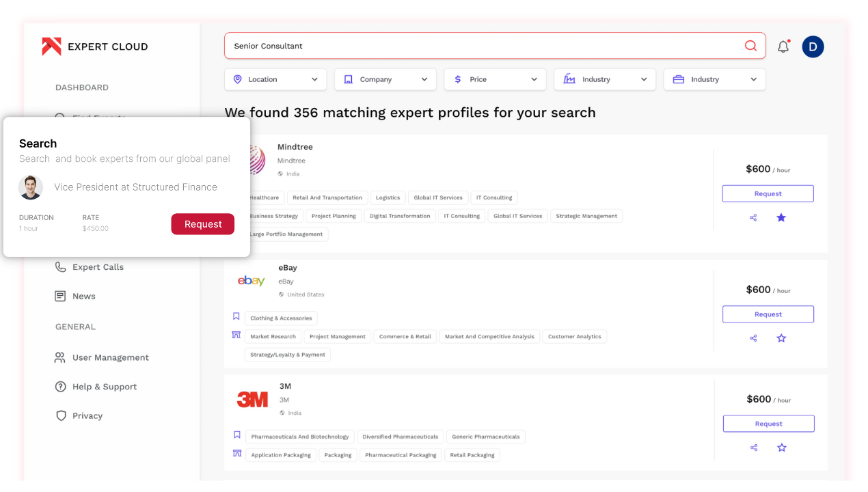Go to User Management in sidebar
The width and height of the screenshot is (868, 492).
[110, 357]
